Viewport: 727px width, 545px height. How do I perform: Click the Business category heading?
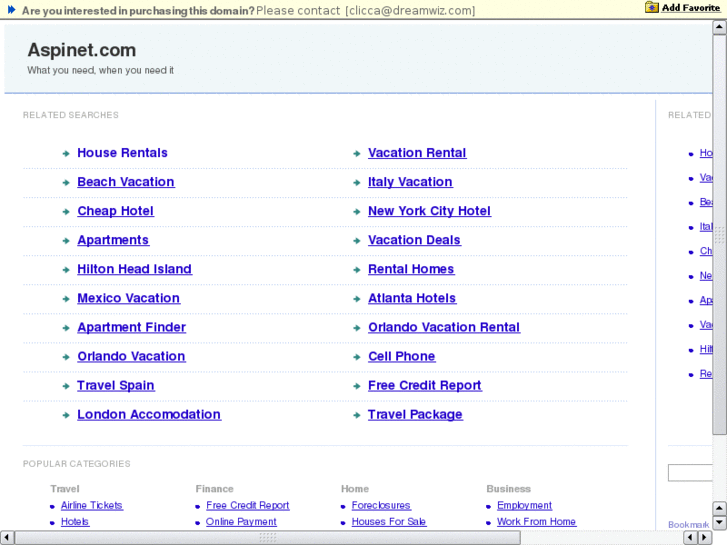509,489
